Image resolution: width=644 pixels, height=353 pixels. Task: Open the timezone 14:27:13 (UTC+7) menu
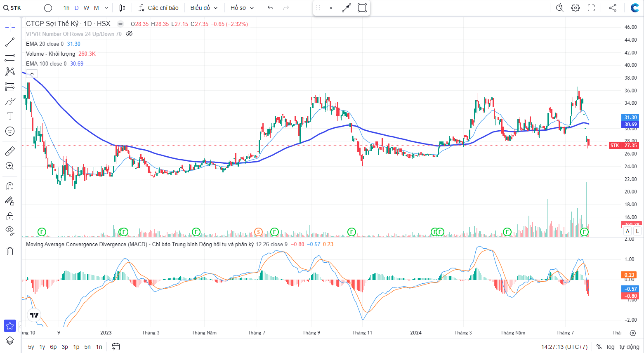(564, 347)
